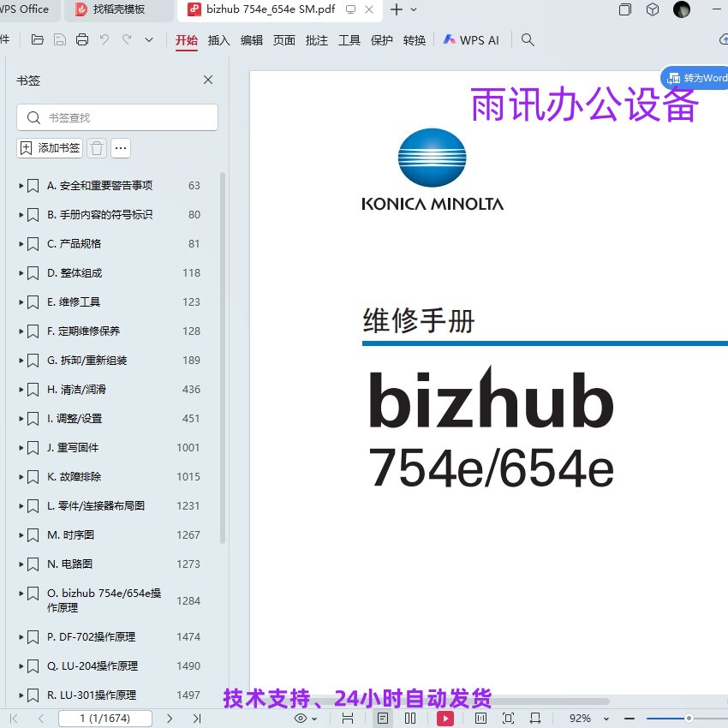Redo the last action
Screen dimensions: 728x728
click(127, 40)
